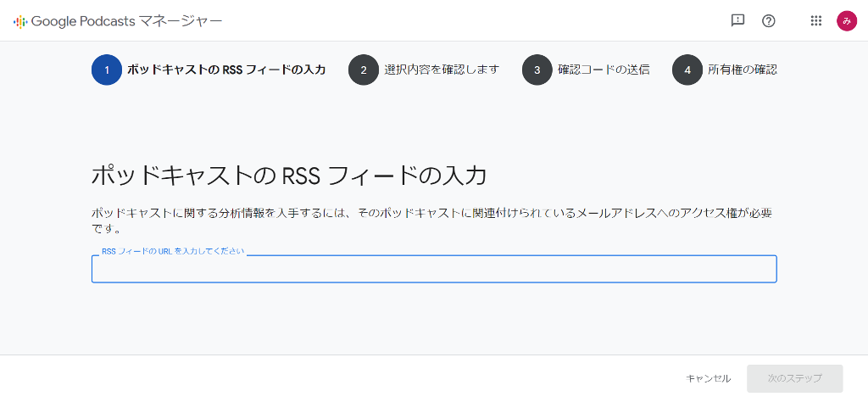
Task: Focus the RSS feed URL input field
Action: (434, 269)
